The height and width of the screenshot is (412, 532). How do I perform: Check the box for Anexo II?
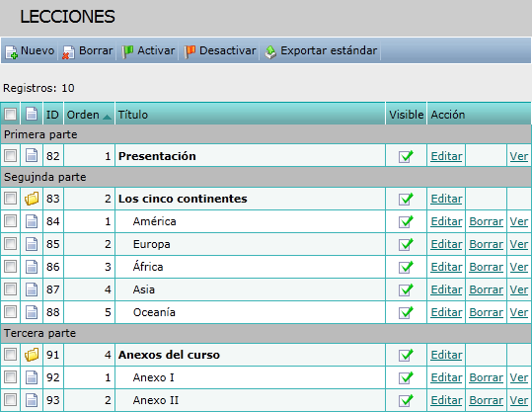click(10, 400)
